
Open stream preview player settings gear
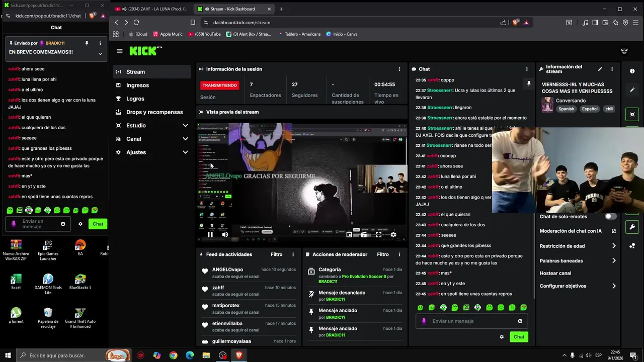[393, 234]
